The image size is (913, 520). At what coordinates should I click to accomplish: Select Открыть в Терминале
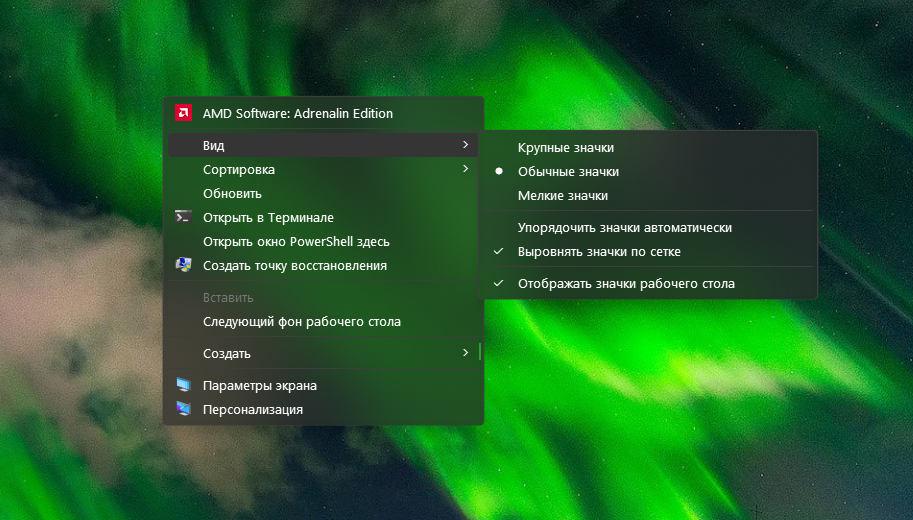(x=323, y=217)
